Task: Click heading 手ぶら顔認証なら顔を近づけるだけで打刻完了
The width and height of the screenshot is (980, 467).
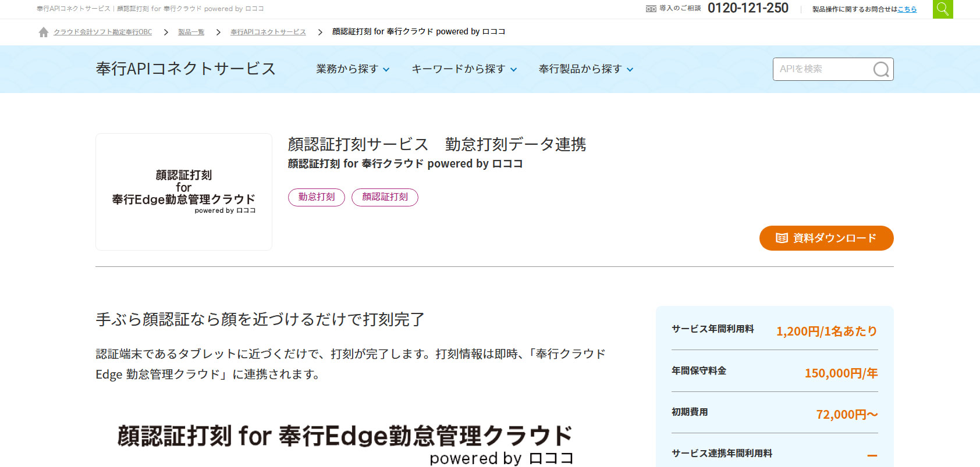Action: coord(260,319)
